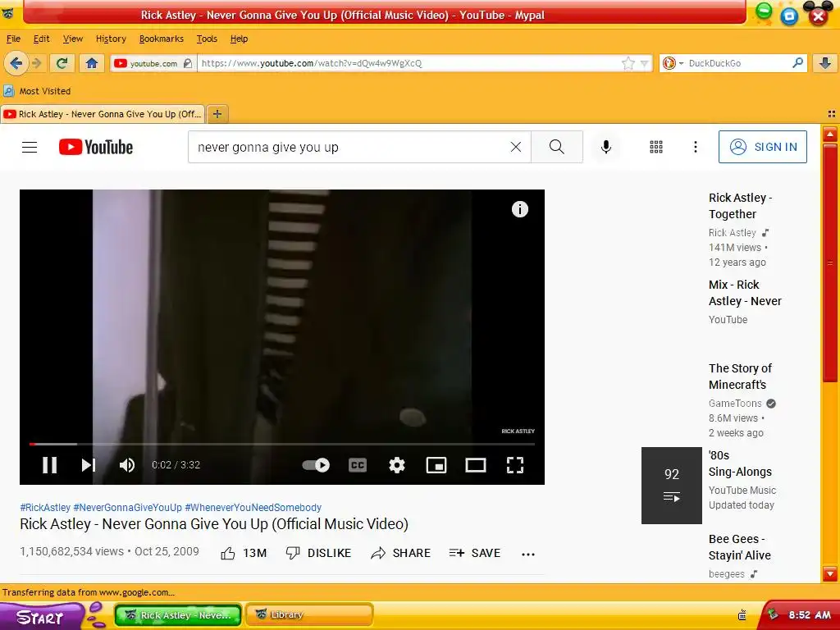Screen dimensions: 840x630
Task: Open suggested video Rick Astley - Together
Action: click(x=740, y=206)
